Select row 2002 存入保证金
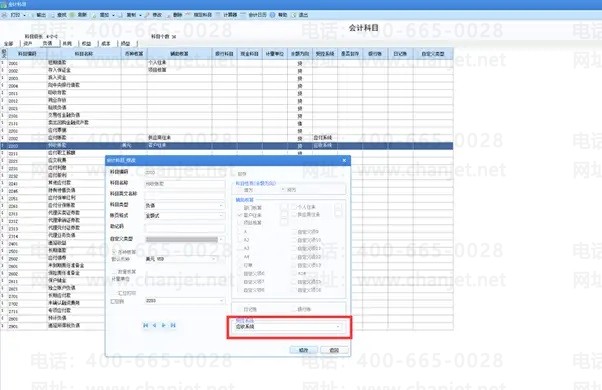Screen dimensions: 602x390 pyautogui.click(x=227, y=70)
